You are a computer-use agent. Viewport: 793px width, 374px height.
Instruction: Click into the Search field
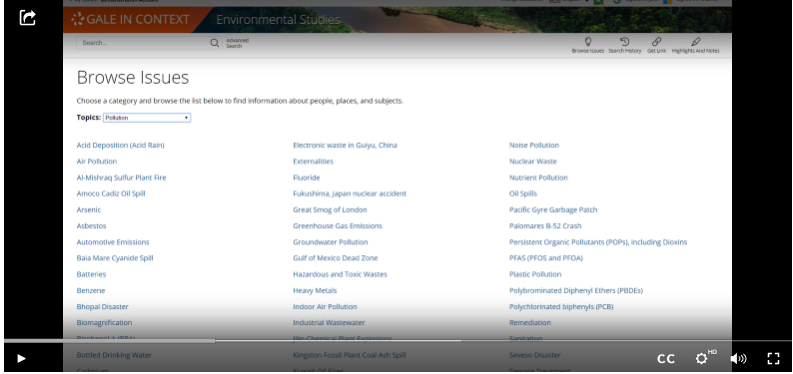point(143,43)
